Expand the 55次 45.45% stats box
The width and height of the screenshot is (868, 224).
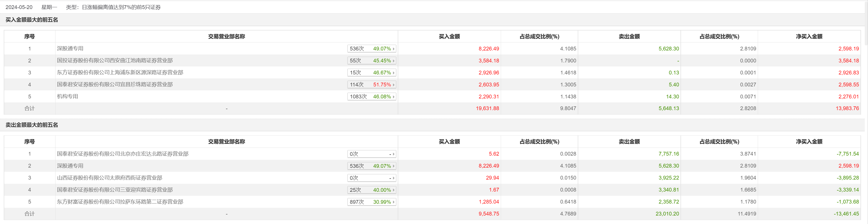tap(371, 60)
